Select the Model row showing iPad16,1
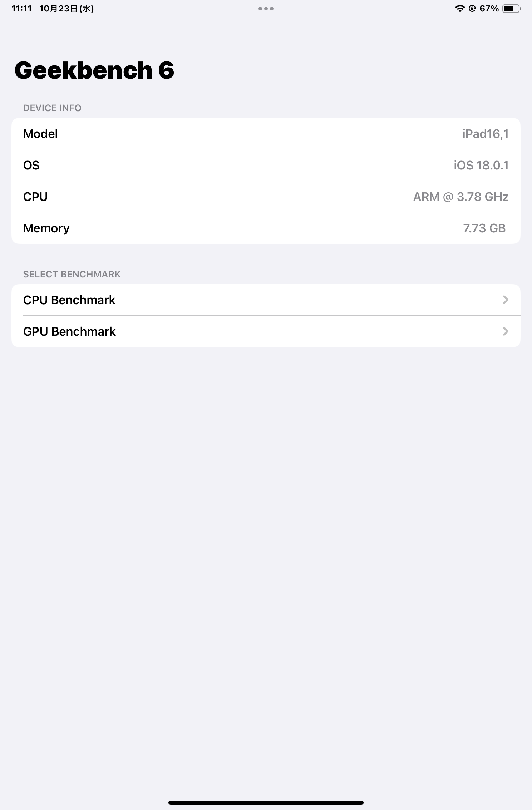This screenshot has height=810, width=532. click(266, 134)
